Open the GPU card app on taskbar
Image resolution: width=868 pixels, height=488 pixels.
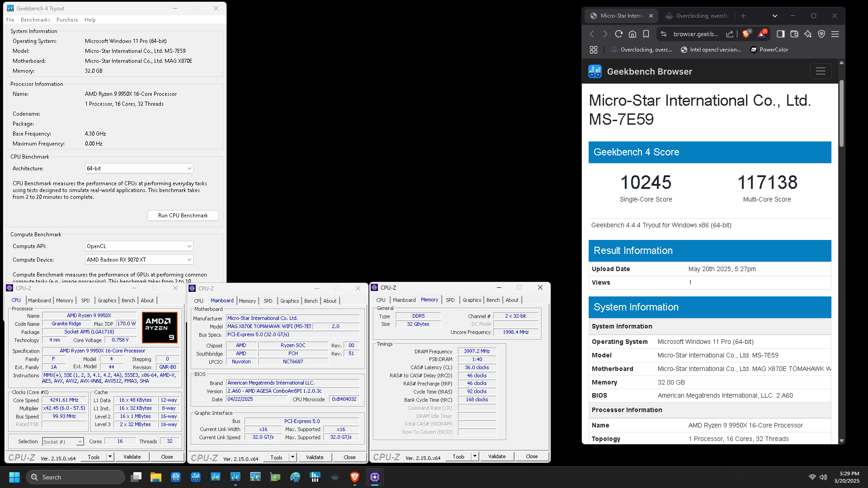tap(275, 477)
